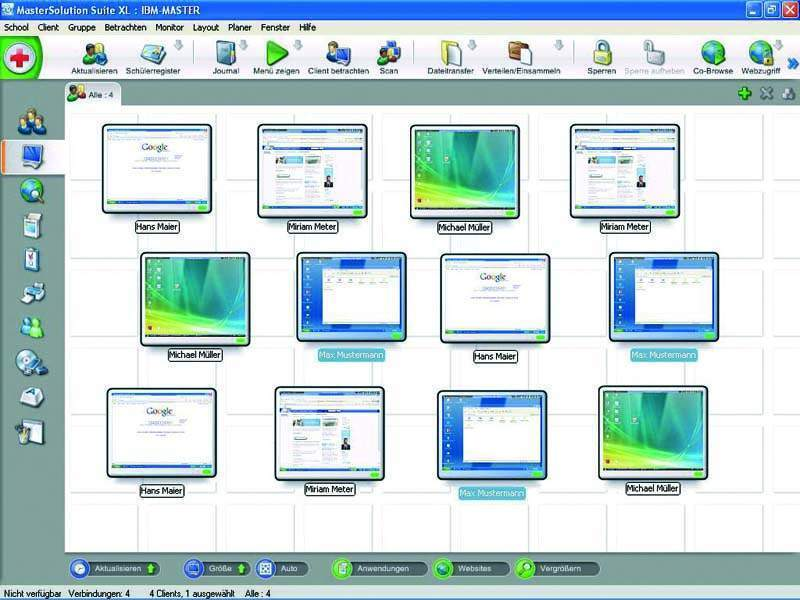
Task: Open the Planer menu
Action: (x=237, y=27)
